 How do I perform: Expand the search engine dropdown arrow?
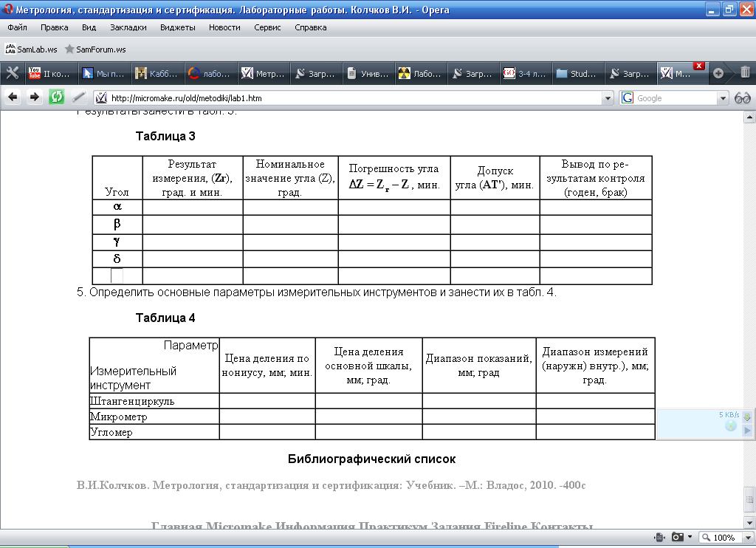tap(723, 98)
